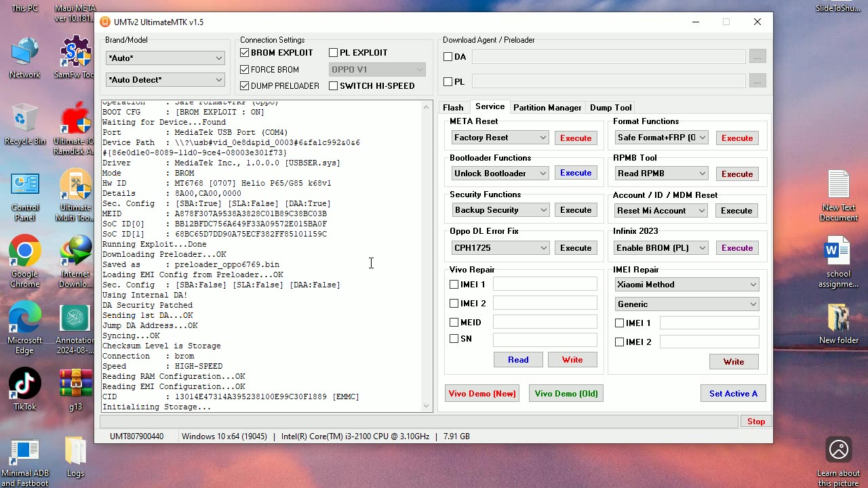
Task: Execute the META Reset function
Action: click(576, 138)
